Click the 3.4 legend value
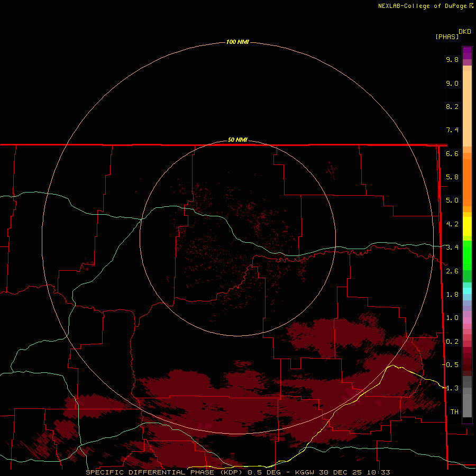The width and height of the screenshot is (476, 476). pos(452,248)
